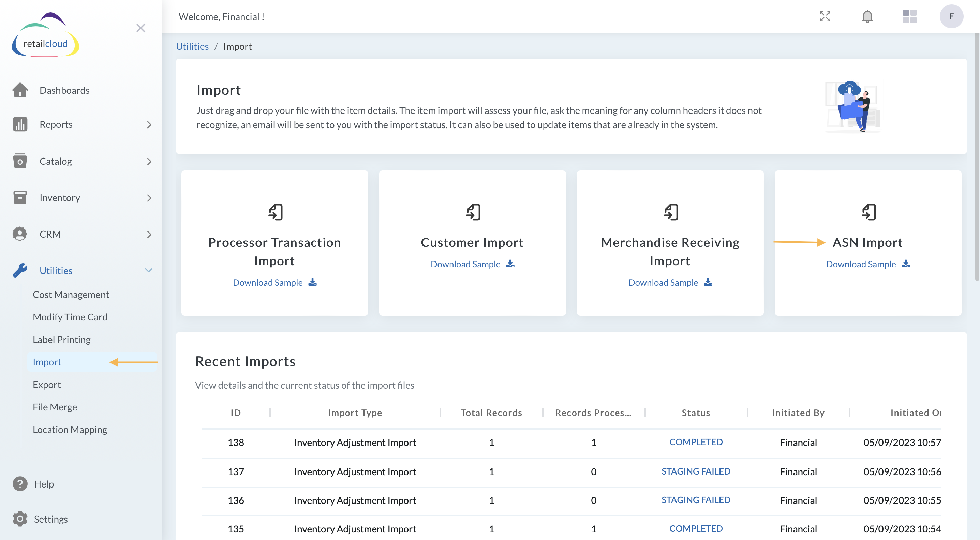Sort by Initiated By column header
This screenshot has height=540, width=980.
pyautogui.click(x=798, y=412)
